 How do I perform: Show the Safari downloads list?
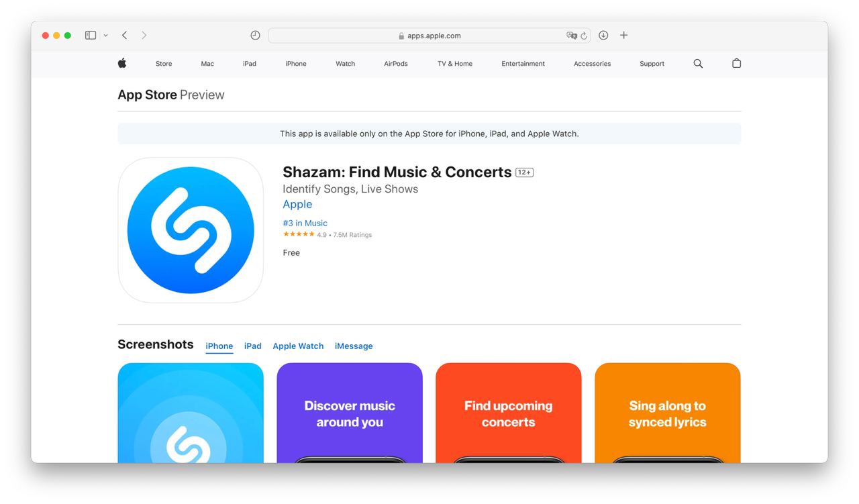[x=603, y=36]
